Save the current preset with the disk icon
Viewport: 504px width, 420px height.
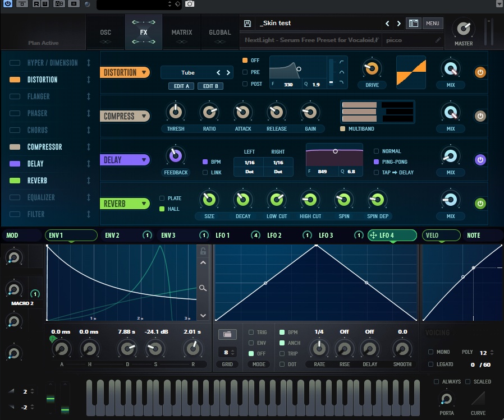(247, 23)
